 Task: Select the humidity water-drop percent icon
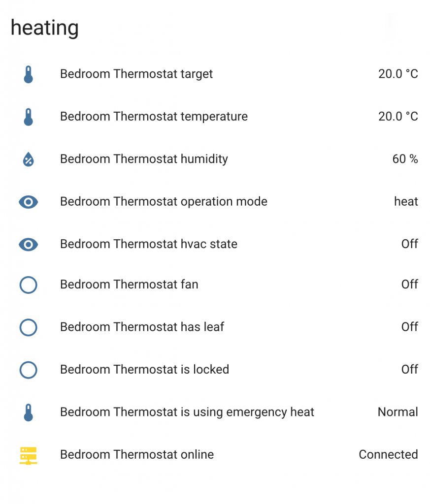pos(29,159)
